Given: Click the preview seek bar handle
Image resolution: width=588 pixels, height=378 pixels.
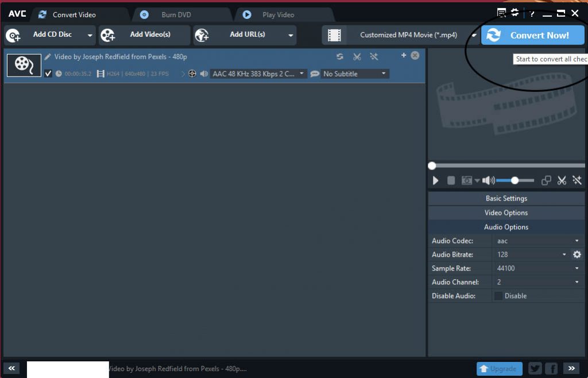Looking at the screenshot, I should click(x=432, y=166).
